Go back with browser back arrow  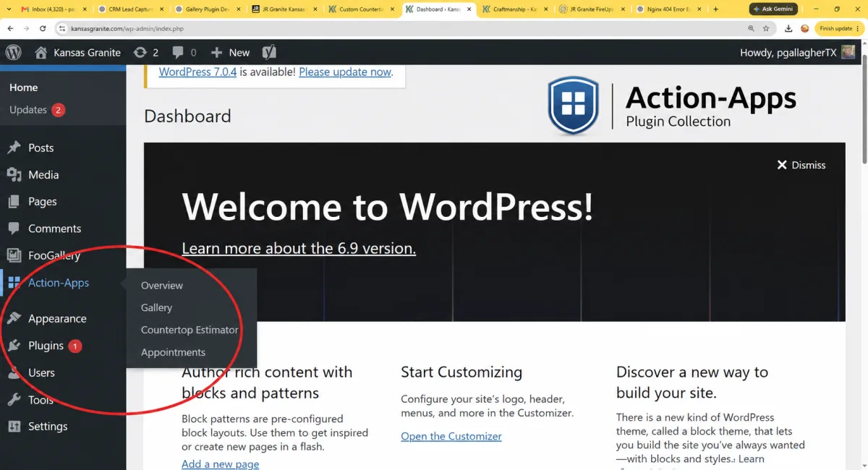click(11, 28)
